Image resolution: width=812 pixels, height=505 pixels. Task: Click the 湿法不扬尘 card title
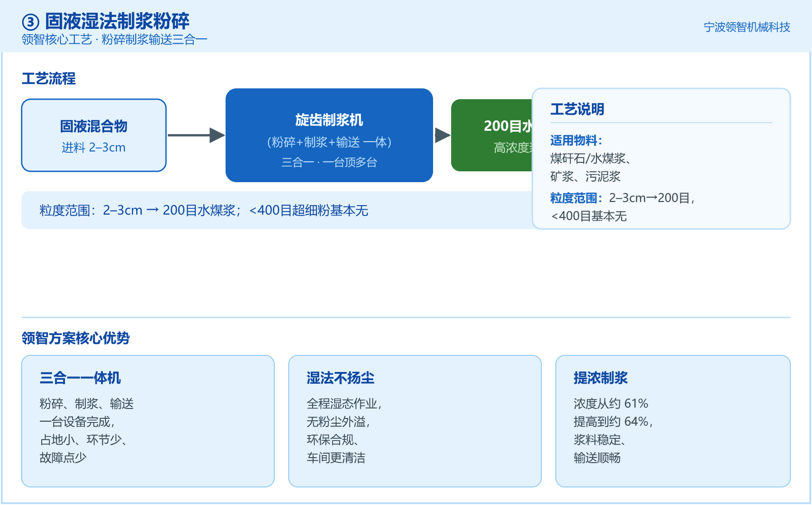pos(341,378)
